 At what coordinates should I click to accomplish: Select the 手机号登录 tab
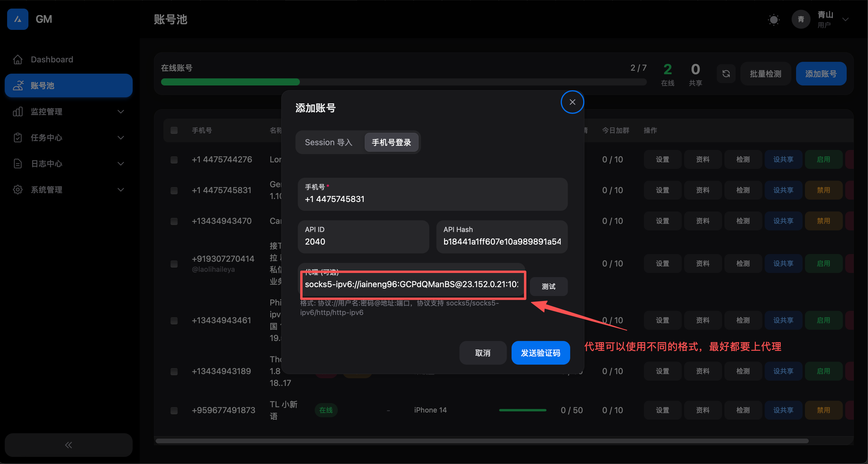[x=391, y=143]
